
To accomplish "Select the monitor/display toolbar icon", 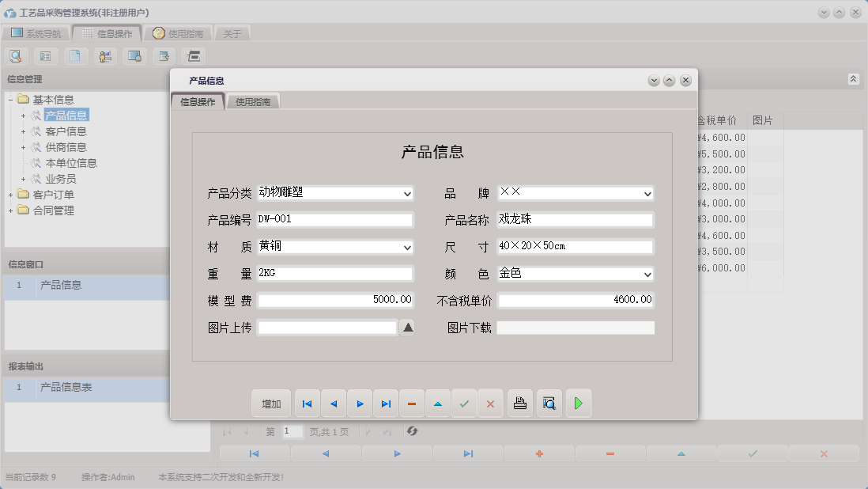I will tap(134, 55).
